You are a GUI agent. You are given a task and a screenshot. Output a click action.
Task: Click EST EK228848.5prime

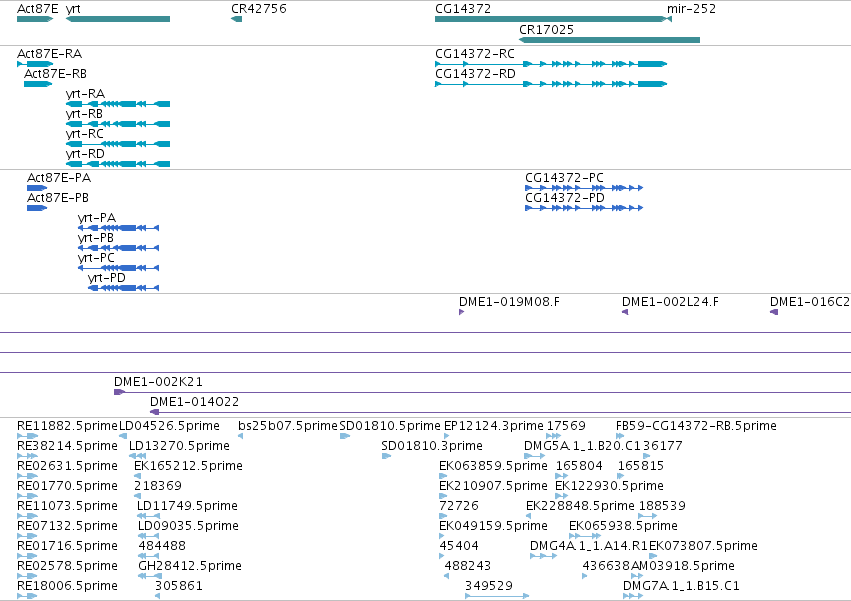click(x=529, y=516)
